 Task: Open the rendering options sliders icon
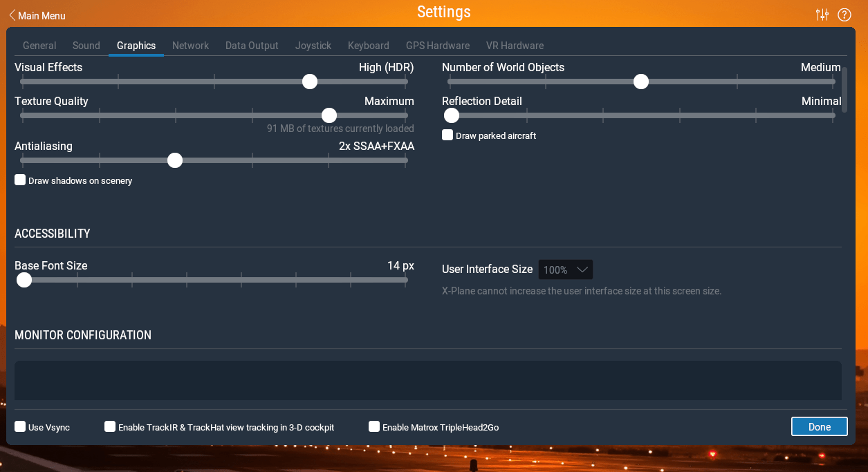click(822, 14)
